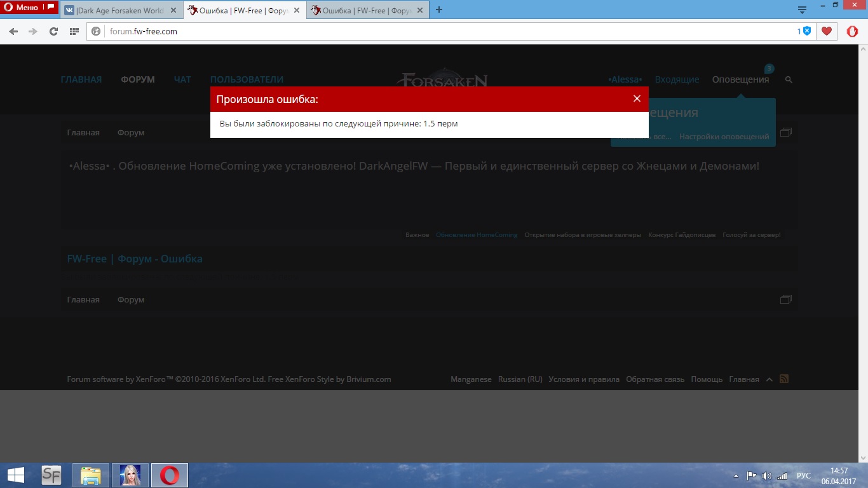Open volume speaker tray icon
868x488 pixels.
click(x=766, y=476)
